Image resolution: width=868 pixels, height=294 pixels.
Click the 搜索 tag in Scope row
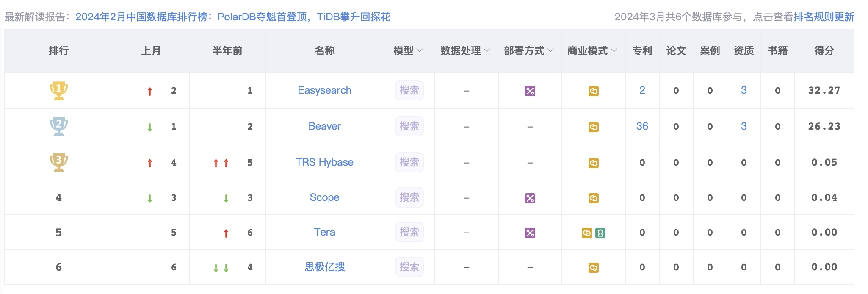tap(409, 197)
